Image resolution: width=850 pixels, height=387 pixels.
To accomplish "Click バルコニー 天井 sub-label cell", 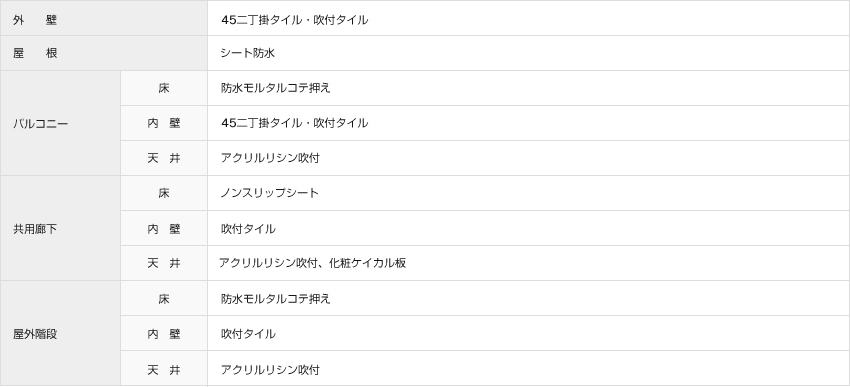I will point(164,158).
